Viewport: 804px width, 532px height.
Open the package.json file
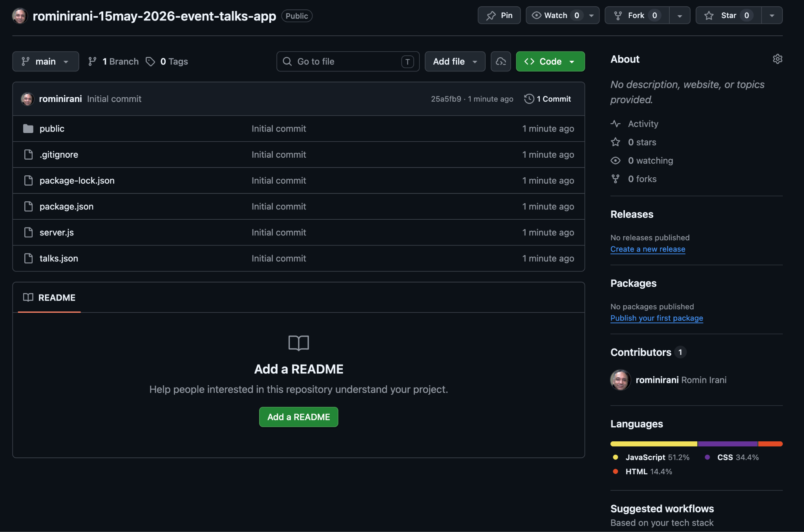click(66, 206)
